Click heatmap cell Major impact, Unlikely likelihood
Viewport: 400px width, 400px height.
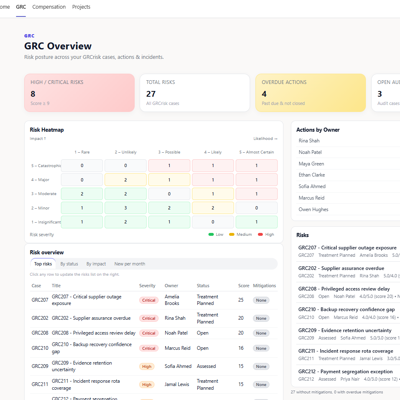(x=126, y=180)
